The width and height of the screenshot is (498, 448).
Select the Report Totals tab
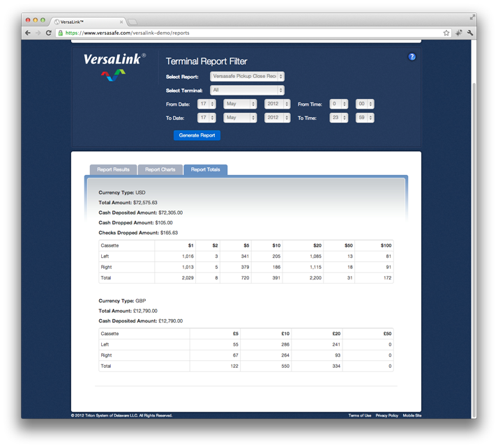(206, 170)
